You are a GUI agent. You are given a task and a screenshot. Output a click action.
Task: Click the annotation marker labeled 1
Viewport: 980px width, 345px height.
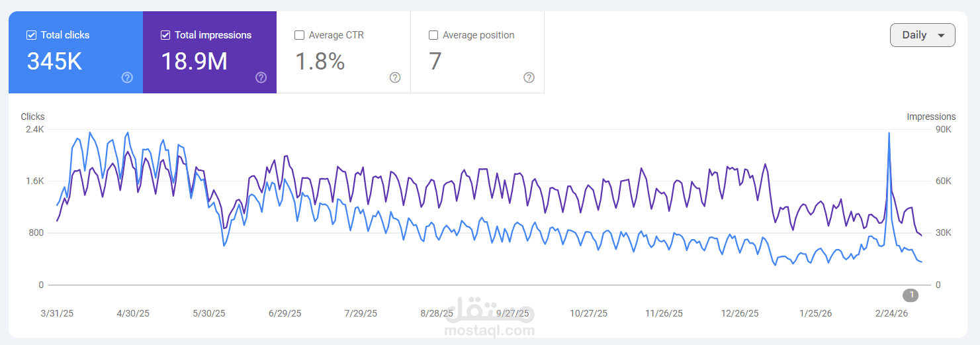(911, 295)
